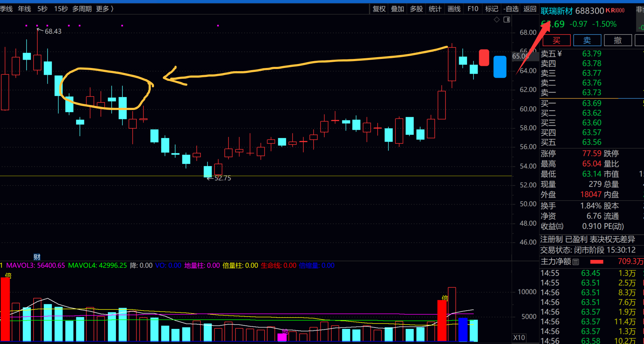Switch to the 年线 yearly period tab
Screen dimensions: 644x344
click(x=24, y=9)
